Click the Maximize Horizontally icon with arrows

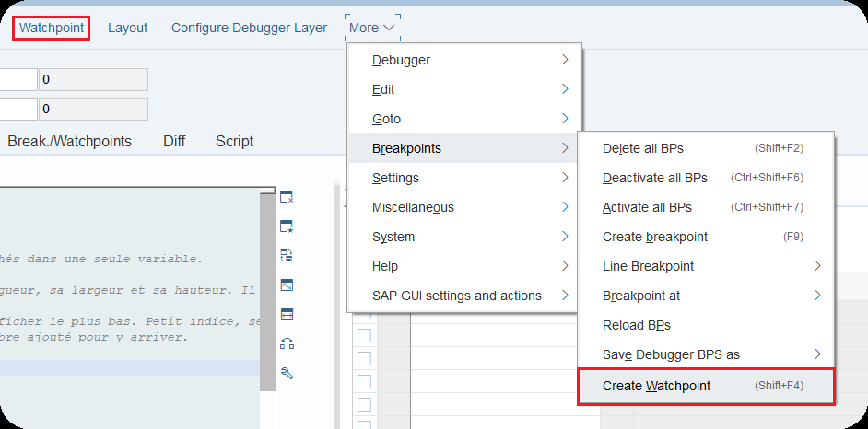287,315
